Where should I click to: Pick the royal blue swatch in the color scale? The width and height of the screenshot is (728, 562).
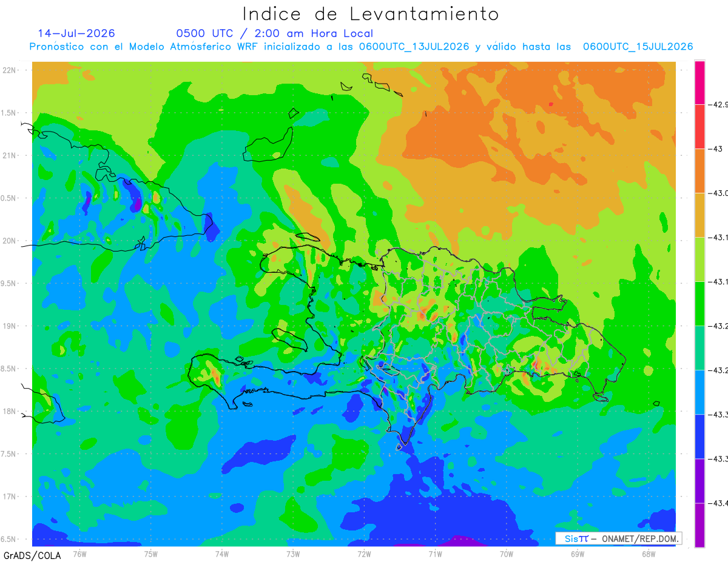tap(699, 436)
